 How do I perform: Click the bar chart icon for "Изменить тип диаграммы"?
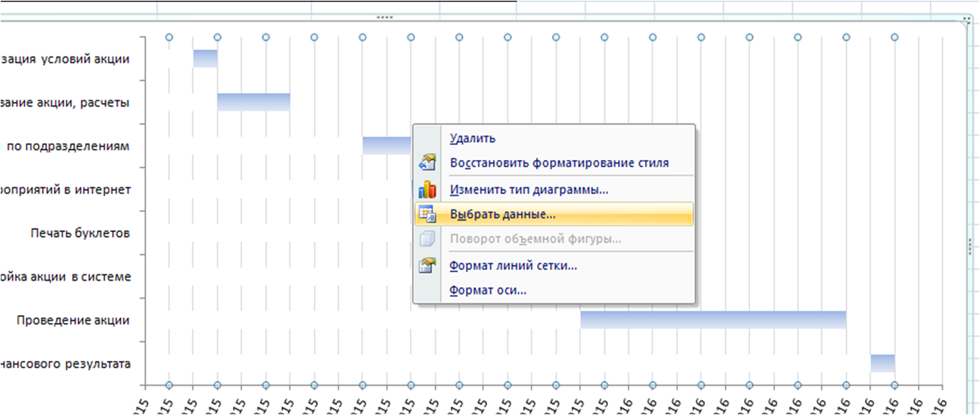coord(427,190)
